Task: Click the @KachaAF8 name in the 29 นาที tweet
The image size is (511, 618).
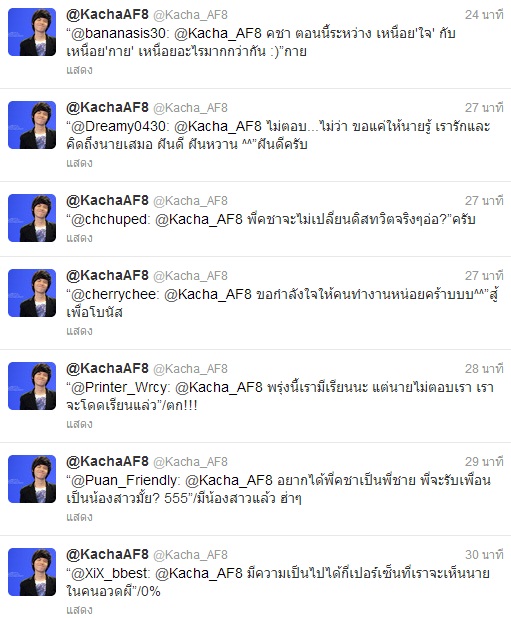Action: click(107, 461)
